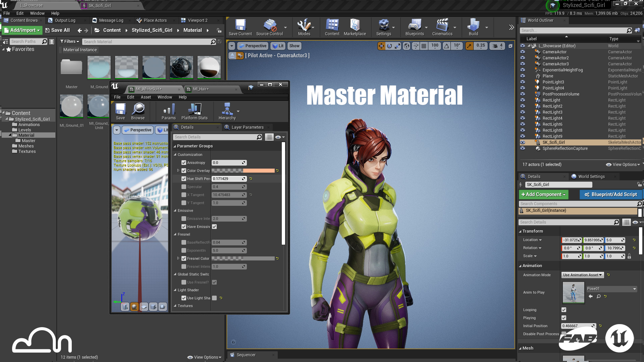Toggle Color Overlay parameter checkbox
This screenshot has width=644, height=362.
pyautogui.click(x=184, y=171)
